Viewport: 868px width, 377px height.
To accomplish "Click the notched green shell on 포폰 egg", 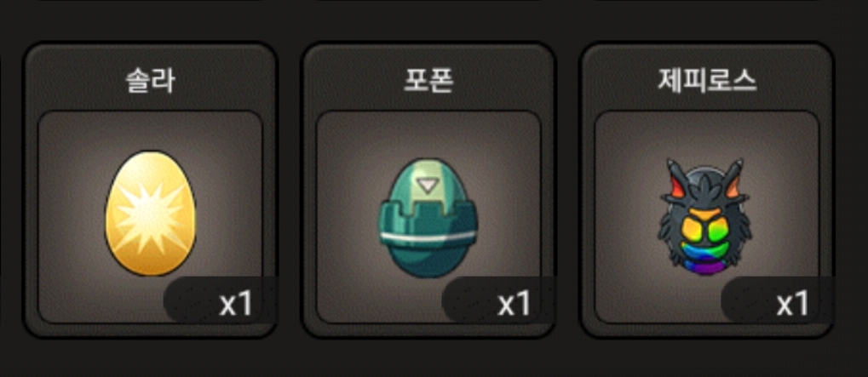I will coord(428,217).
